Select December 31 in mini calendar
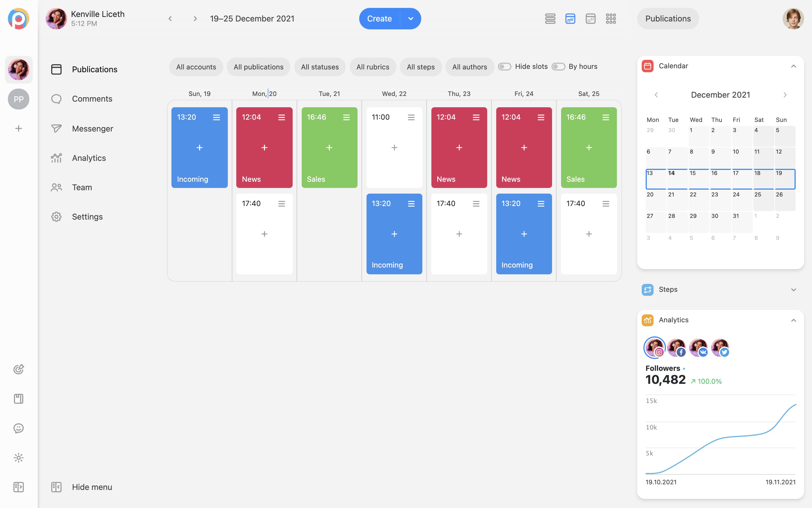This screenshot has height=508, width=812. coord(742,222)
